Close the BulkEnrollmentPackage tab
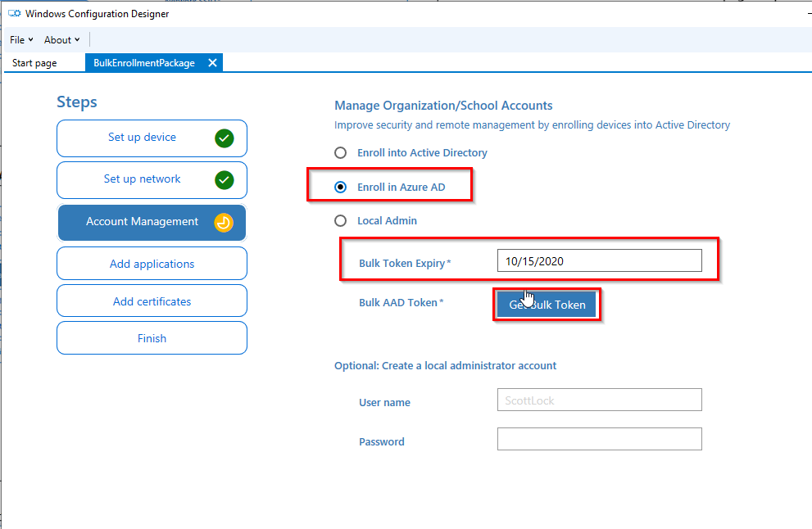Viewport: 812px width, 529px height. point(212,62)
